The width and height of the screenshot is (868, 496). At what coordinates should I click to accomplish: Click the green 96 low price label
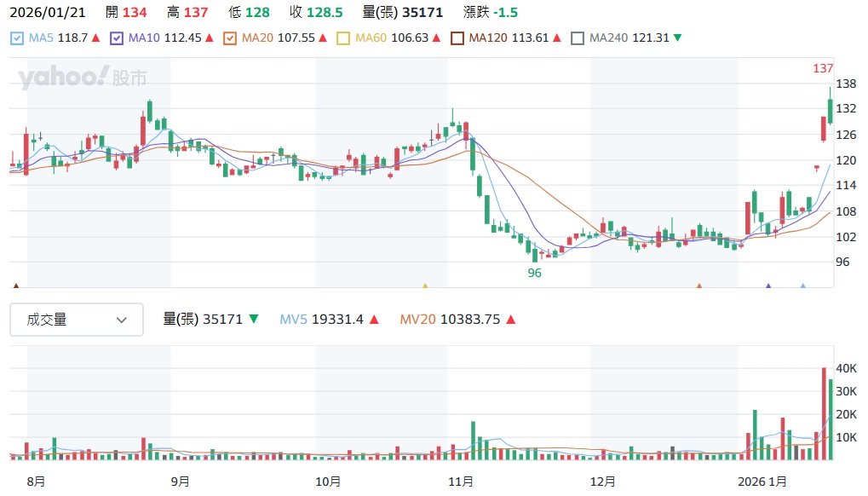point(535,274)
